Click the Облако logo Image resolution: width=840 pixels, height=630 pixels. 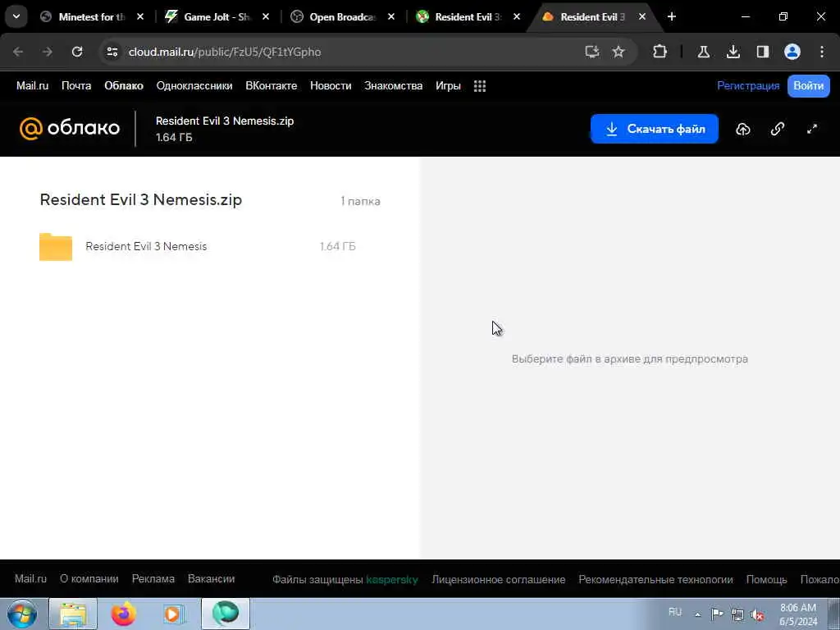pyautogui.click(x=70, y=129)
